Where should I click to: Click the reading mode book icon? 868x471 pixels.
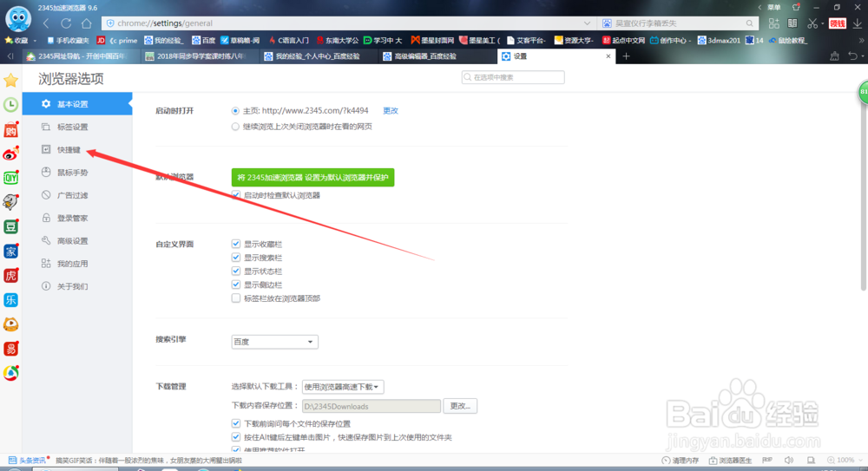point(792,23)
